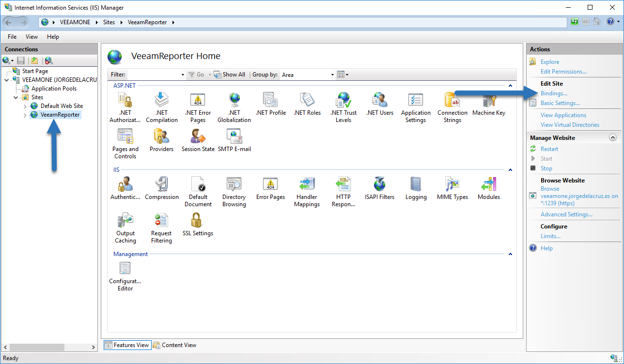The image size is (624, 364).
Task: Expand the VeeamReporter site node
Action: click(25, 115)
